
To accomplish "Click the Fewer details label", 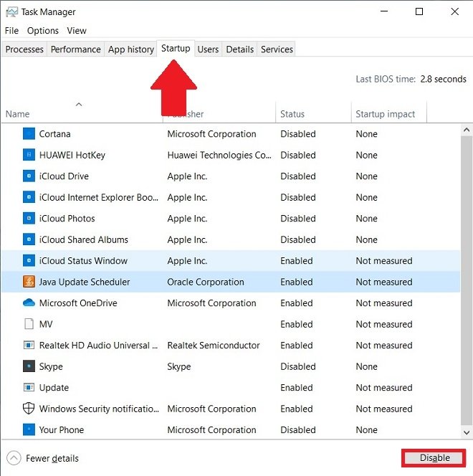I will [x=52, y=458].
